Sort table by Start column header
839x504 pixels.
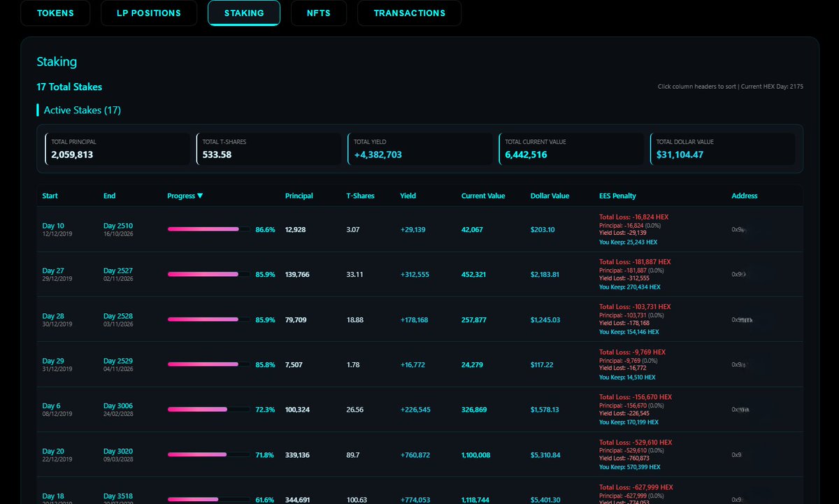pos(50,196)
